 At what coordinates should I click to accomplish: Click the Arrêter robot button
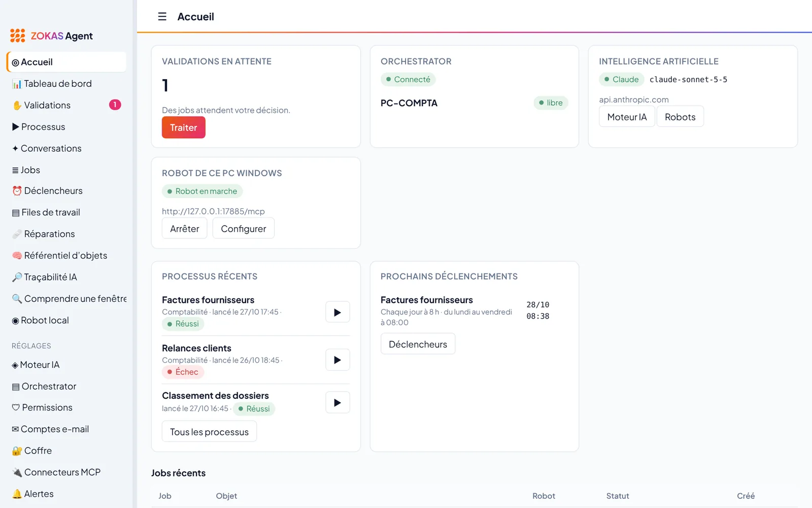coord(185,229)
